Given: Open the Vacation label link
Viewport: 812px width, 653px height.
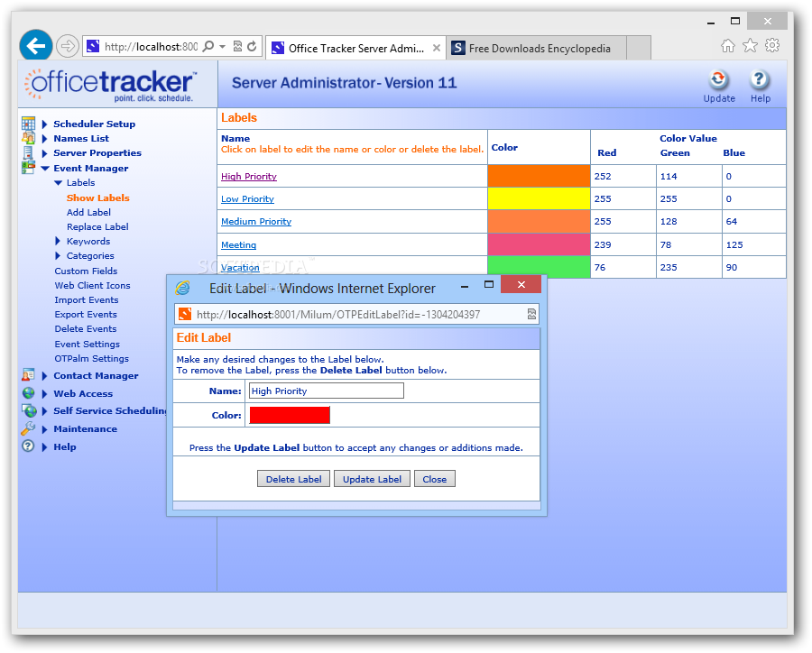Looking at the screenshot, I should pos(240,267).
